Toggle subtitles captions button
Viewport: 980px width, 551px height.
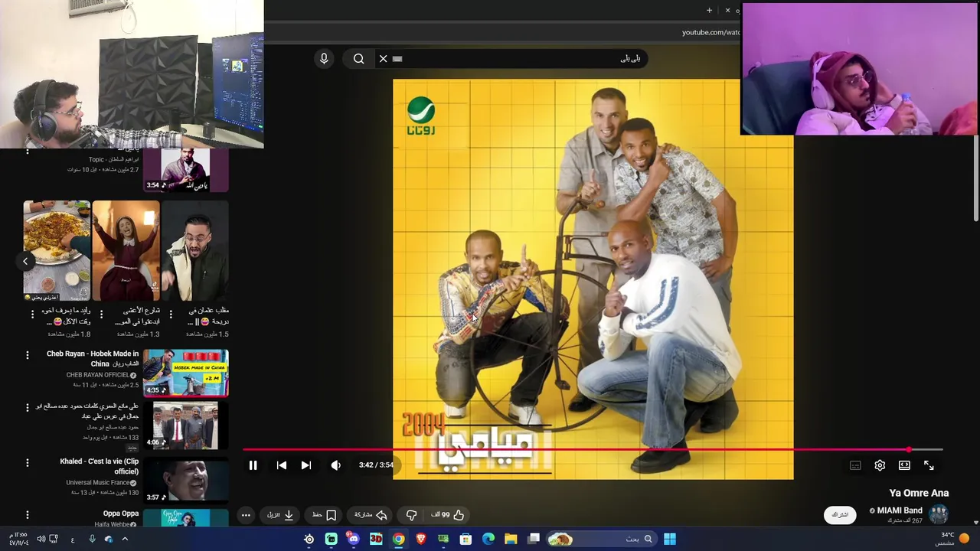855,465
